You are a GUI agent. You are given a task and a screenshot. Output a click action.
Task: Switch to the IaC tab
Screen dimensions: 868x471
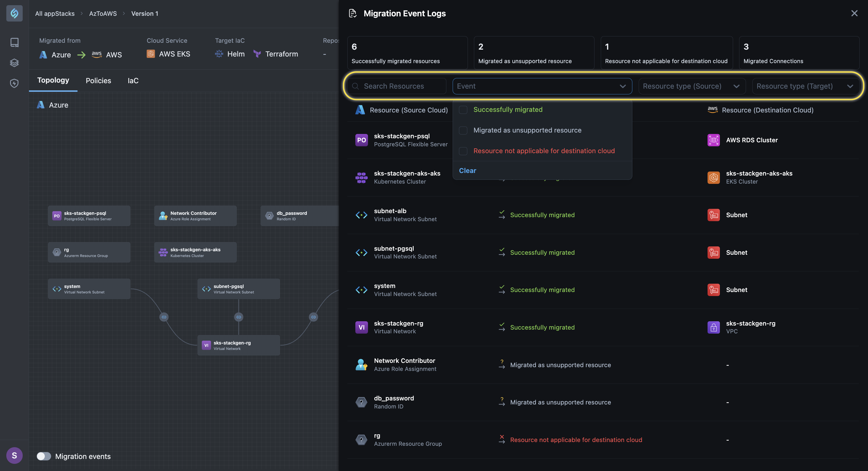[133, 81]
